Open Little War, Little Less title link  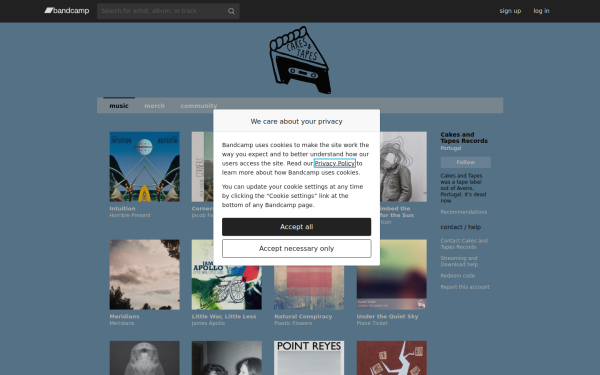(224, 316)
